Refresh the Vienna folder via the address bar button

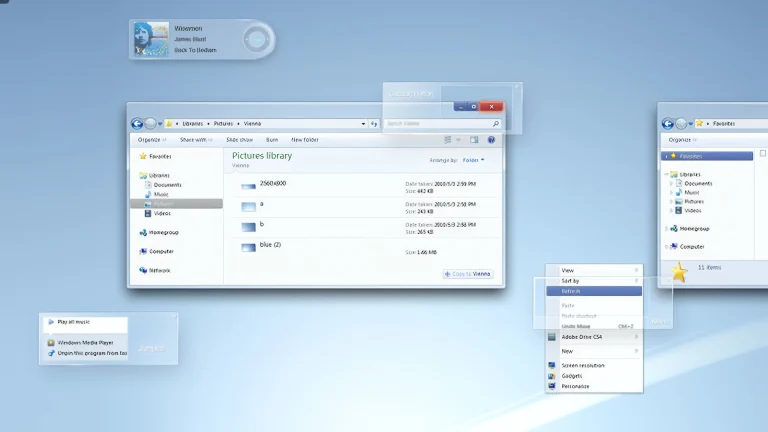click(x=374, y=124)
